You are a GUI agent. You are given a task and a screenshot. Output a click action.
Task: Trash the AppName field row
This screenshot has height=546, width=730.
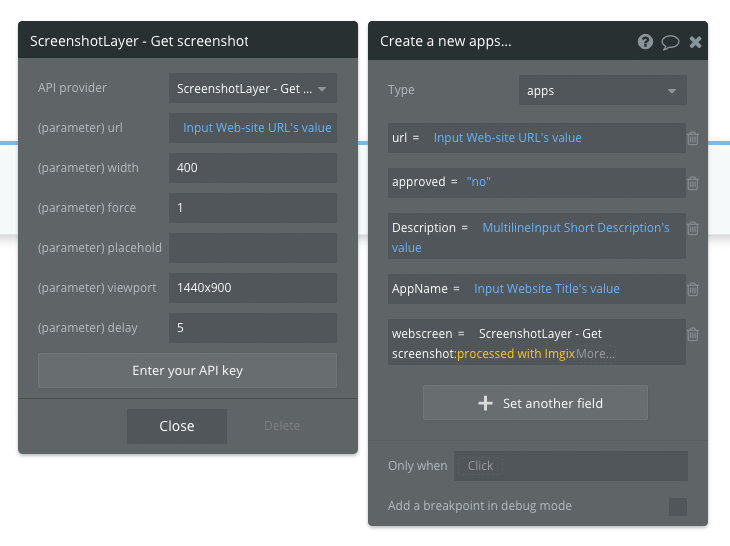(693, 289)
